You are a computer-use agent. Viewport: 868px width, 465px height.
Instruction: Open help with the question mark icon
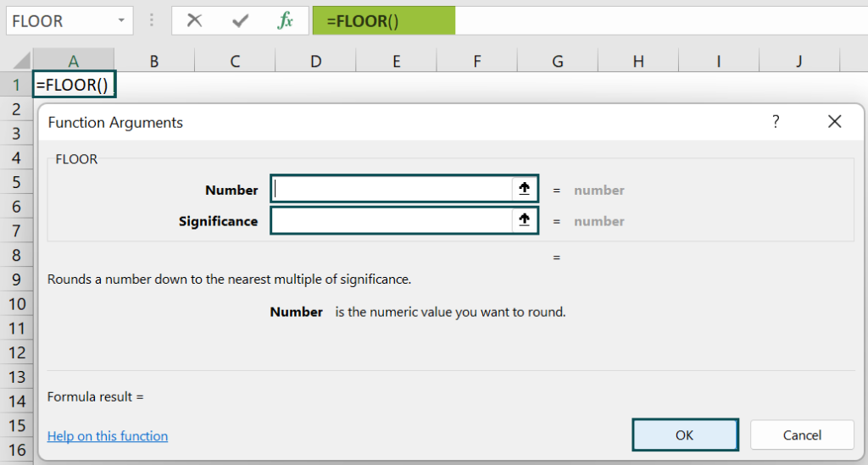776,121
